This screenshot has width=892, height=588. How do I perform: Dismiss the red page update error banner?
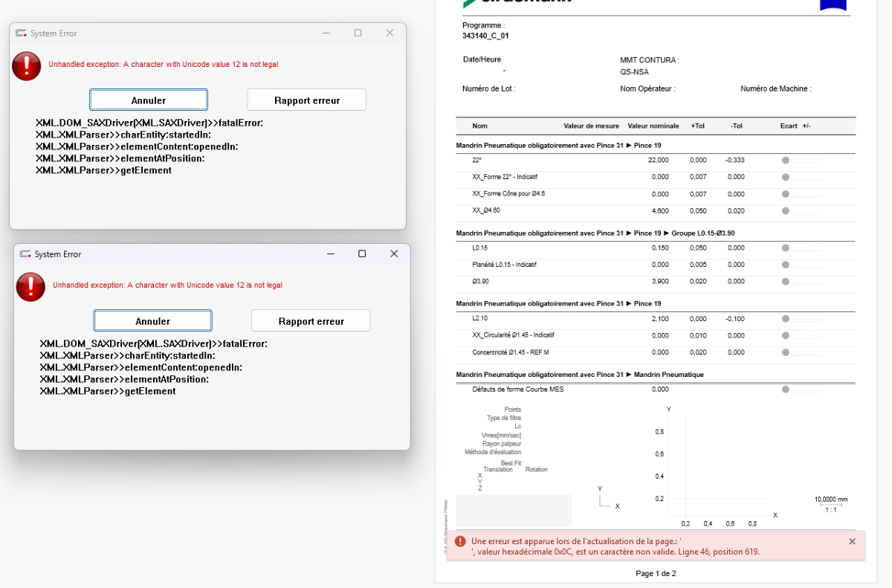pyautogui.click(x=852, y=541)
